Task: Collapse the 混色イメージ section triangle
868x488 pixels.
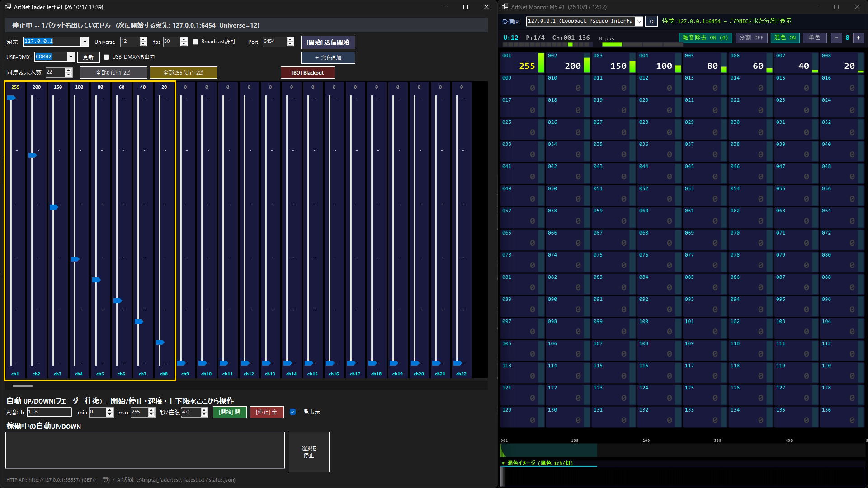Action: pyautogui.click(x=503, y=463)
